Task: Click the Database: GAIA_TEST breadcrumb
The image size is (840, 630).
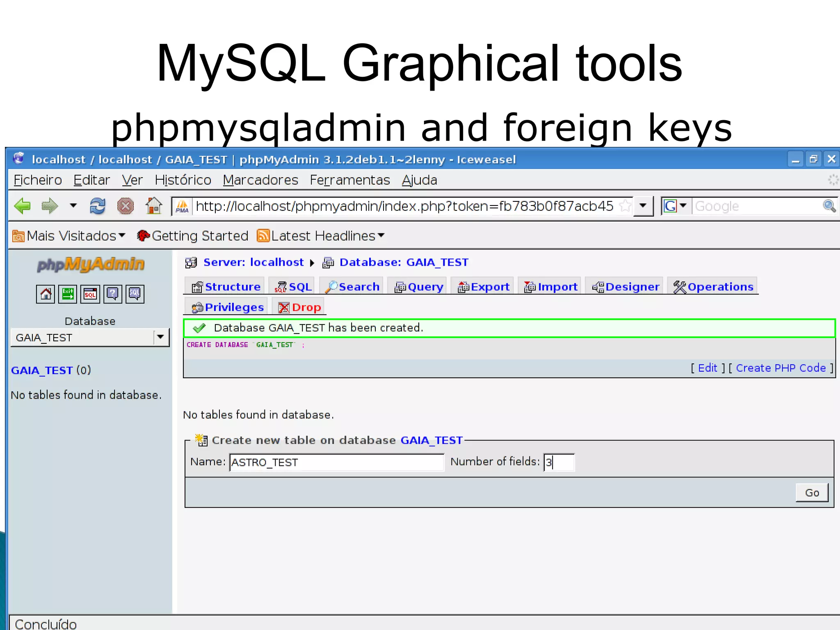Action: [404, 262]
